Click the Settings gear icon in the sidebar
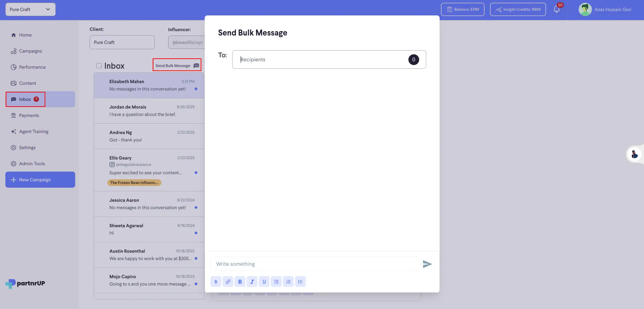 [x=13, y=147]
